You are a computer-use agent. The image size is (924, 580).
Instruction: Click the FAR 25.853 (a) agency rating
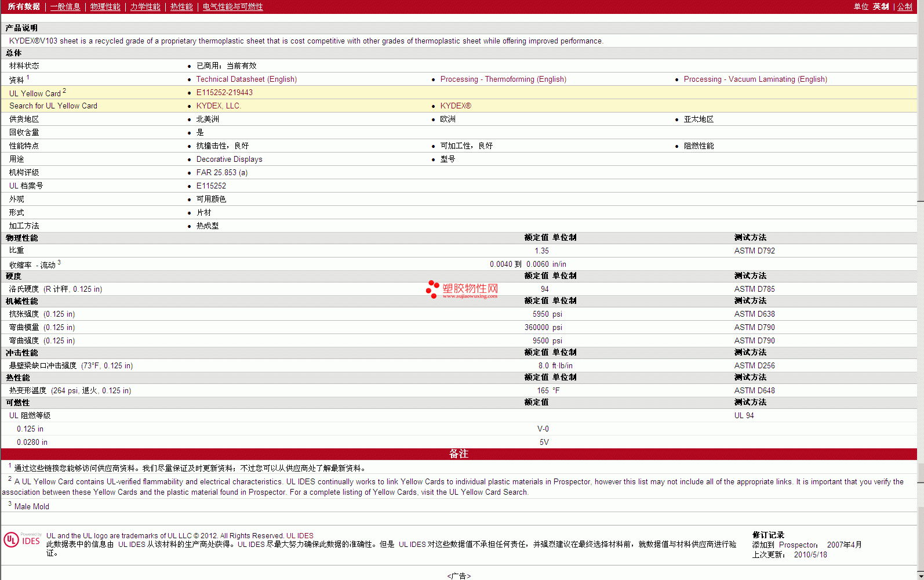pos(222,173)
